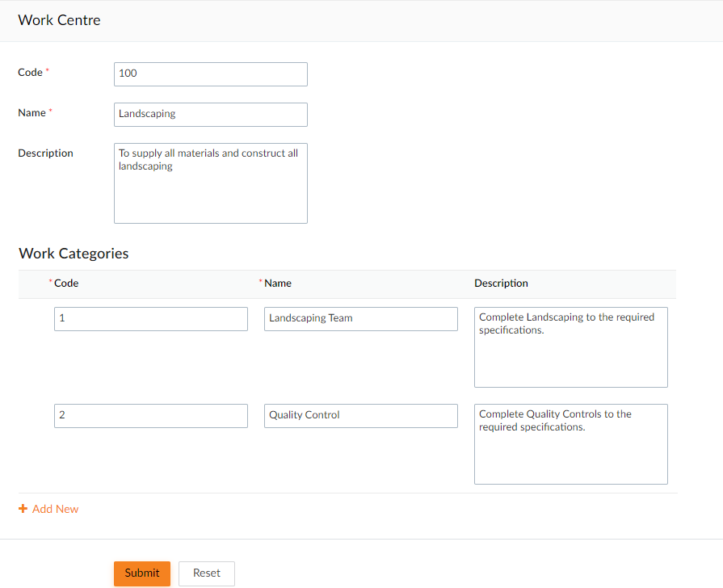Click the Work Categories Description column header

pos(501,283)
